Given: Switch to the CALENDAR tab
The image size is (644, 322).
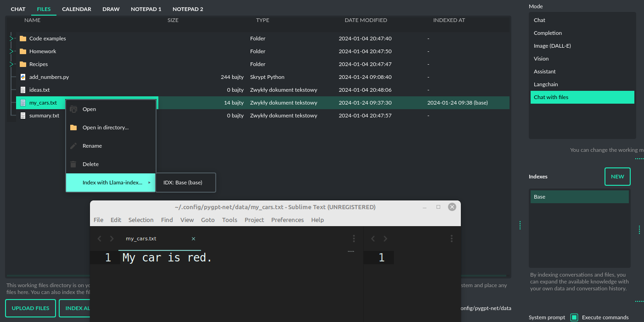Looking at the screenshot, I should 77,9.
